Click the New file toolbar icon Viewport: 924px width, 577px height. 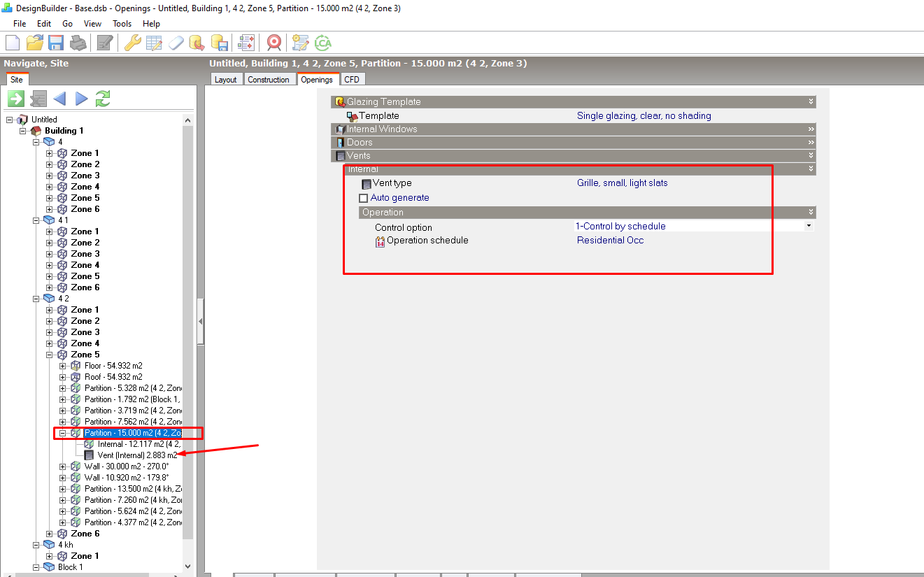click(13, 43)
